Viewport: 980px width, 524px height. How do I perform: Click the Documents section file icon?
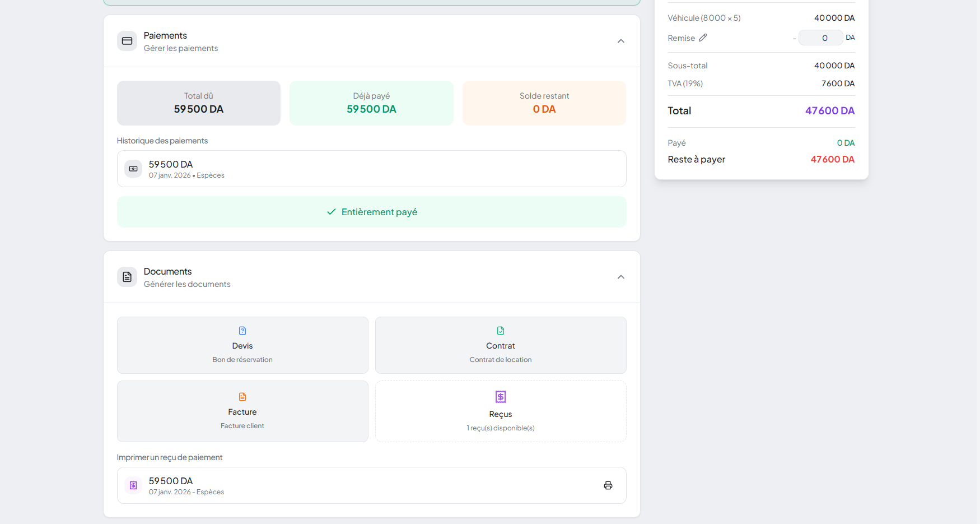tap(127, 277)
